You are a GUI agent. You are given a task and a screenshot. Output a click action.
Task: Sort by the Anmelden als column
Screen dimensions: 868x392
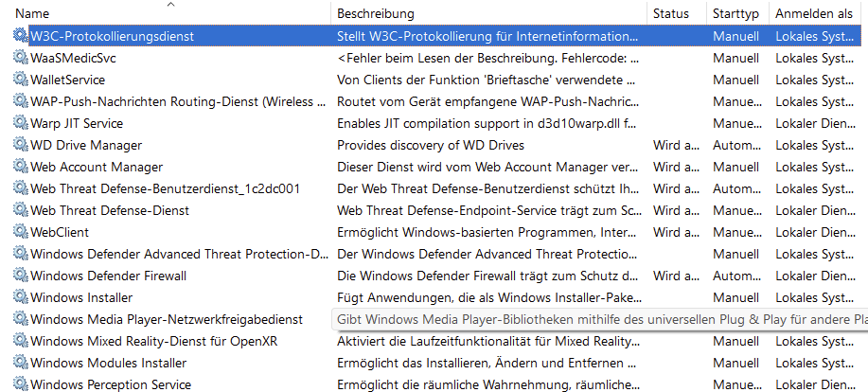(x=813, y=14)
